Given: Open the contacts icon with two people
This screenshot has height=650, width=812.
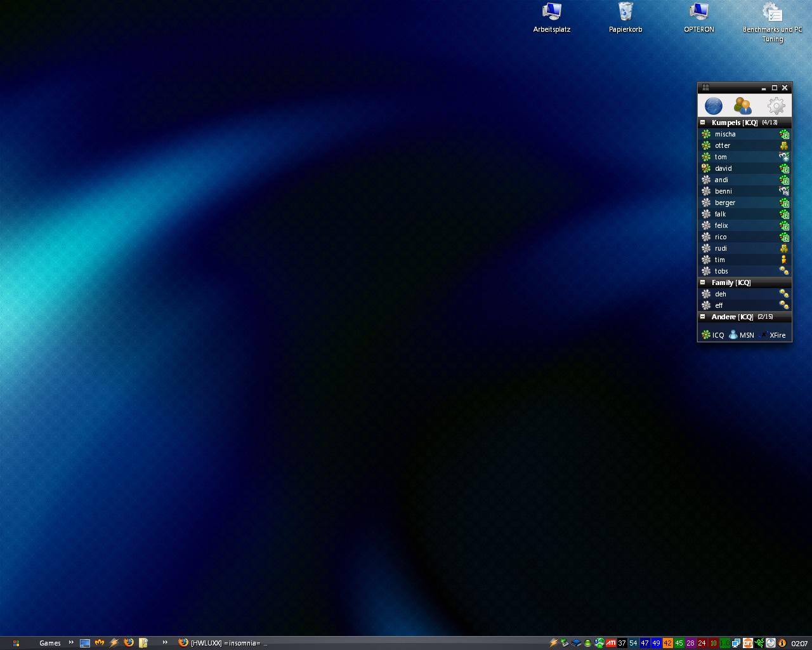Looking at the screenshot, I should coord(742,106).
